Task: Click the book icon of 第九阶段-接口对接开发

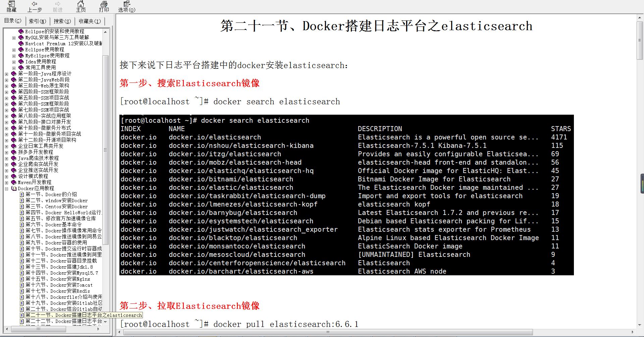Action: [x=14, y=122]
